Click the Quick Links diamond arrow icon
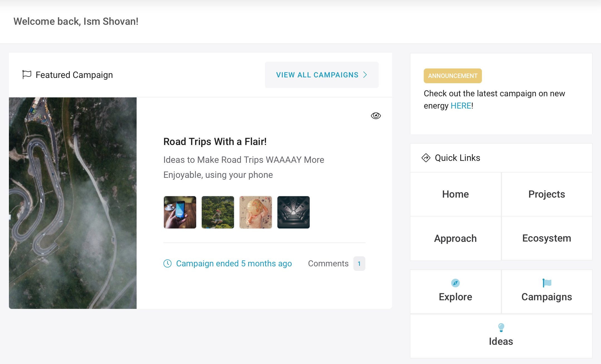Viewport: 601px width, 364px height. click(x=426, y=158)
